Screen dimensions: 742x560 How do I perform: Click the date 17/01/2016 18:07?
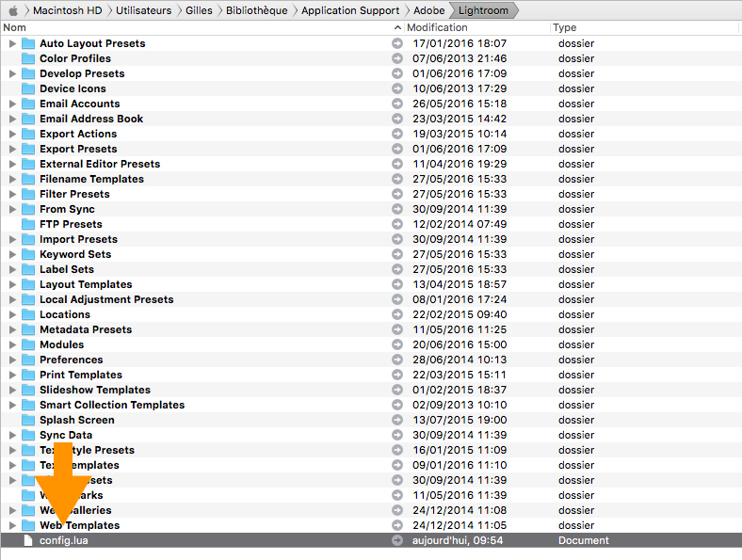[460, 43]
